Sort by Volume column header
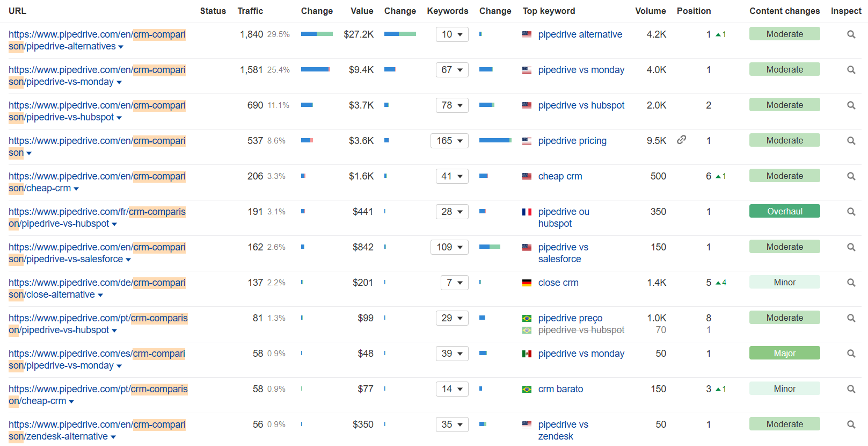868x446 pixels. pyautogui.click(x=651, y=11)
